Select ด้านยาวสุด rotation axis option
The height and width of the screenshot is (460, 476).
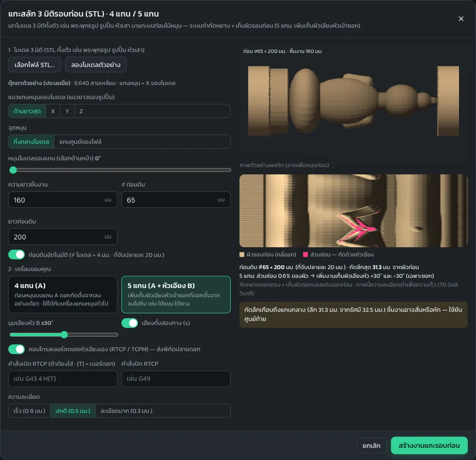point(27,111)
